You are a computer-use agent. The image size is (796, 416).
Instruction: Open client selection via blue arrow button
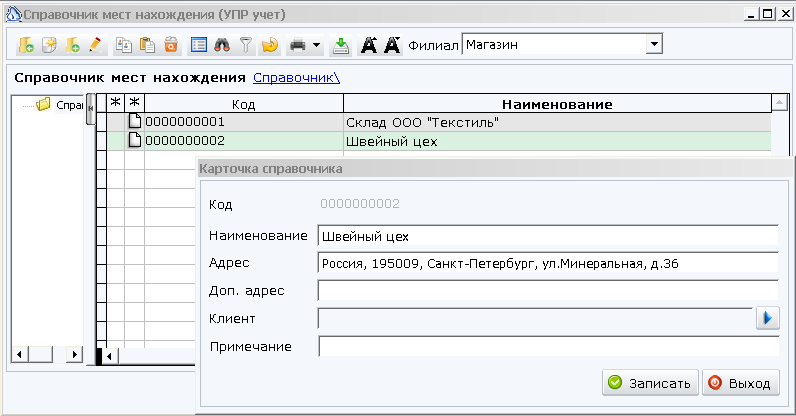click(768, 318)
